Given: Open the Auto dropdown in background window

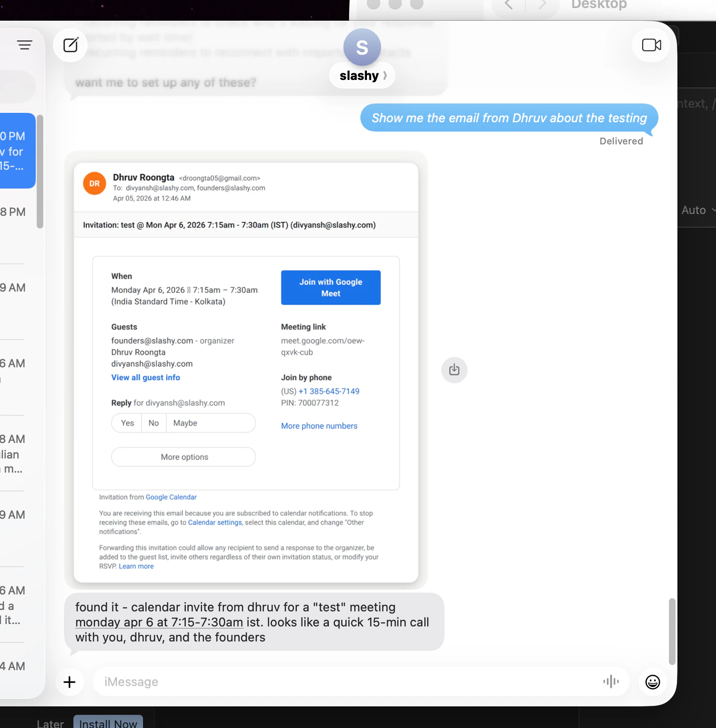Looking at the screenshot, I should 698,210.
